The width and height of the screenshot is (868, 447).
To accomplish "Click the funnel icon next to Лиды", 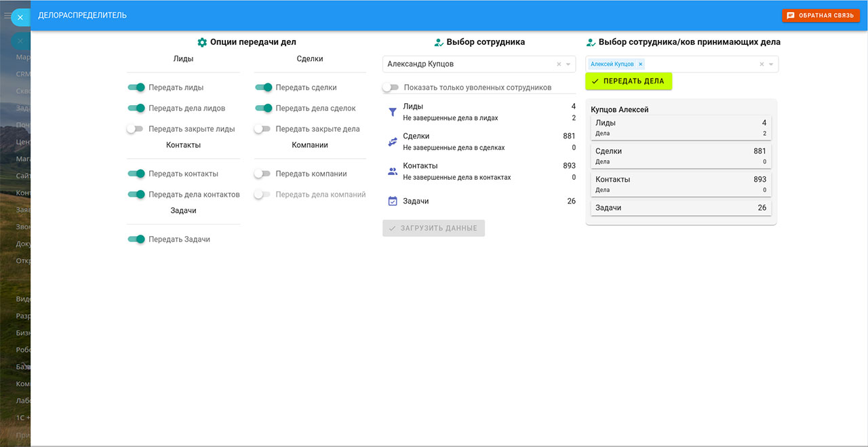I will [392, 113].
